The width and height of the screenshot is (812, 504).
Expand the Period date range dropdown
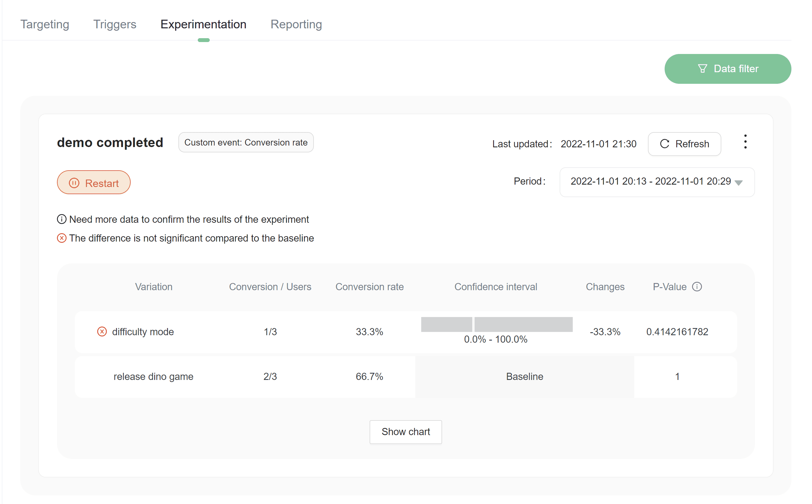(650, 182)
